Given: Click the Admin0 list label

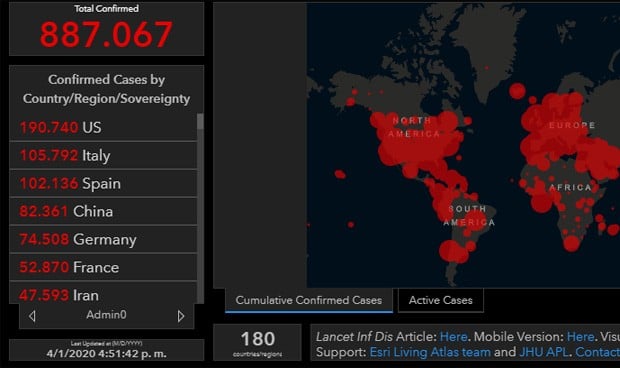Looking at the screenshot, I should (106, 315).
